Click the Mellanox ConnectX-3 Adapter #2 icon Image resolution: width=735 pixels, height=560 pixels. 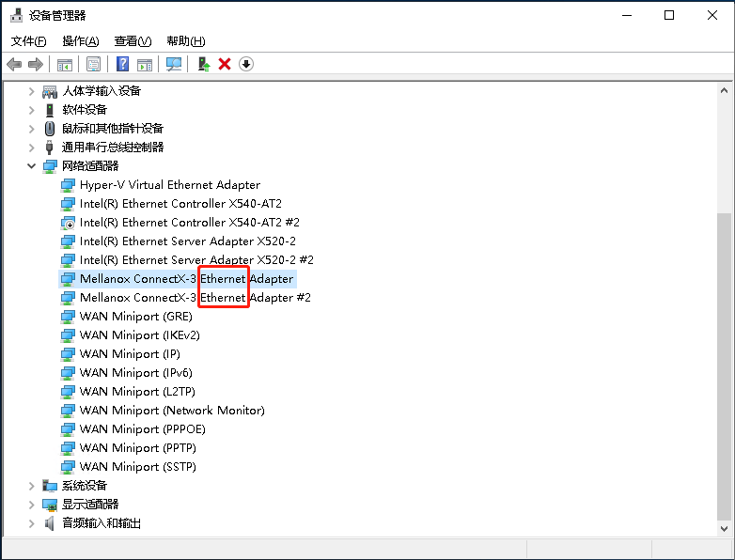[x=68, y=298]
